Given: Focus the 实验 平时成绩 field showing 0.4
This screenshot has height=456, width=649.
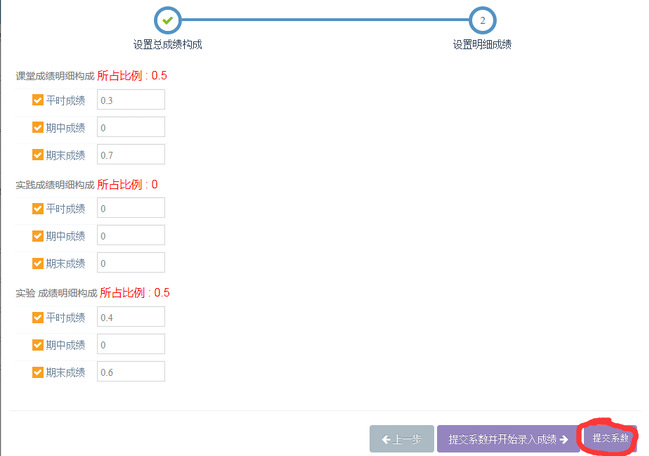Looking at the screenshot, I should [130, 317].
